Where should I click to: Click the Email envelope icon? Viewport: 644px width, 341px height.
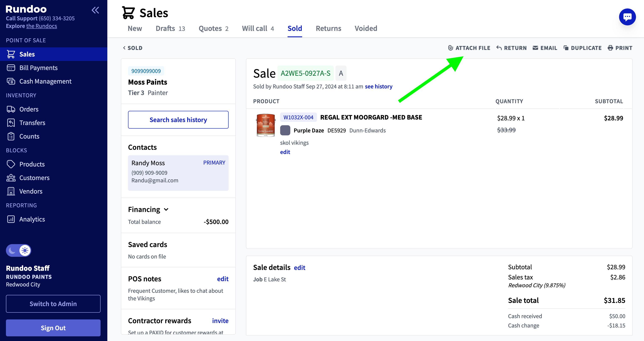point(535,48)
